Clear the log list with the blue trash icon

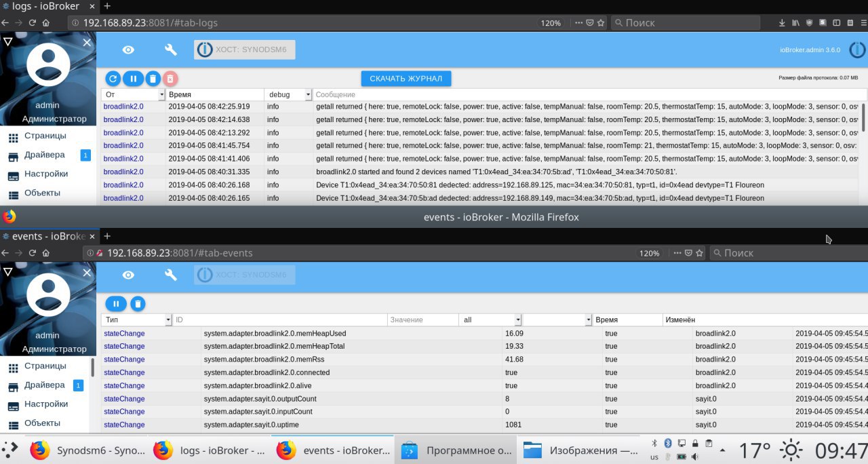pyautogui.click(x=153, y=79)
